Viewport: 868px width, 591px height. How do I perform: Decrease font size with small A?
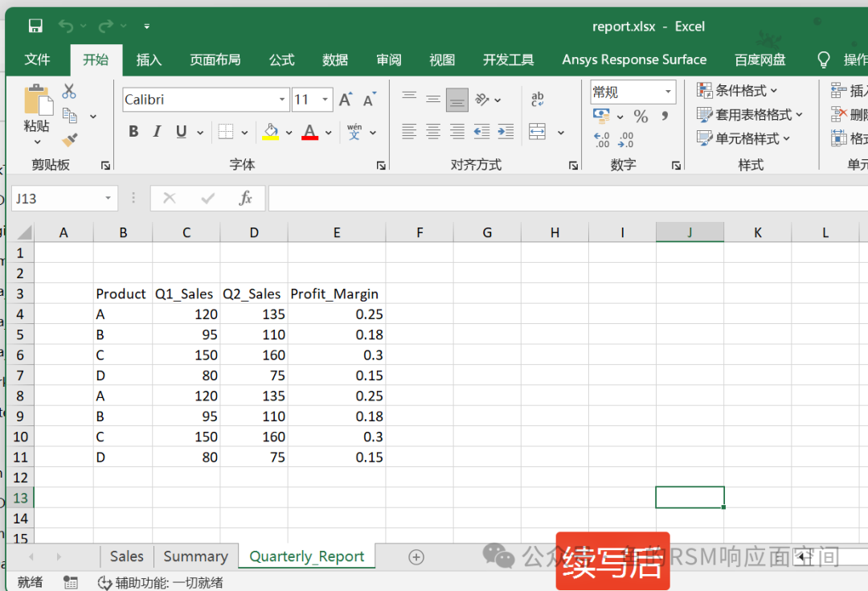tap(369, 99)
